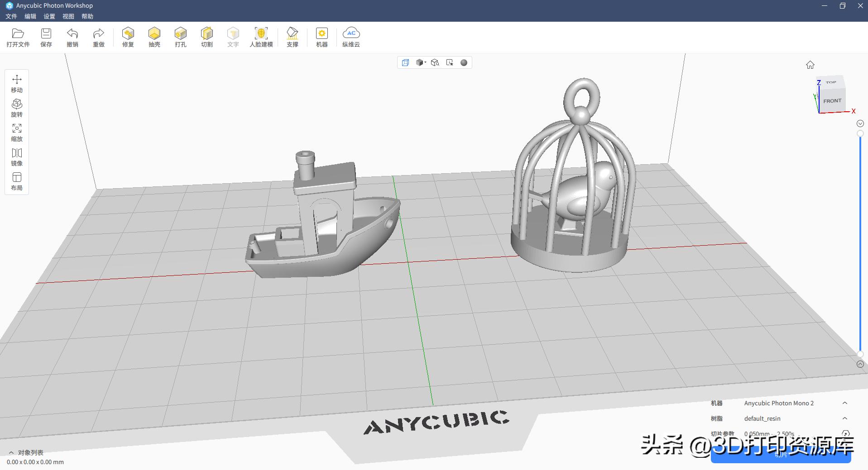The height and width of the screenshot is (470, 868).
Task: Click the top handle of the layer slider
Action: [x=860, y=133]
